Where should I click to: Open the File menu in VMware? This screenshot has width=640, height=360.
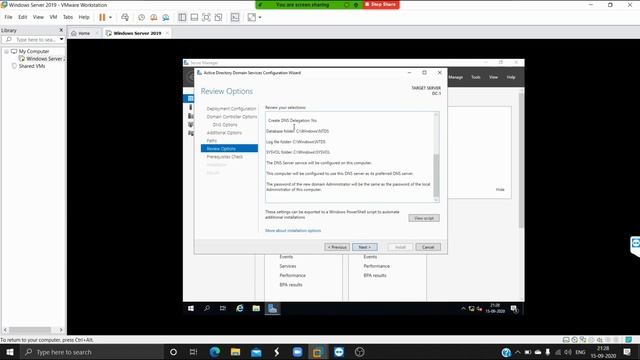(x=8, y=17)
